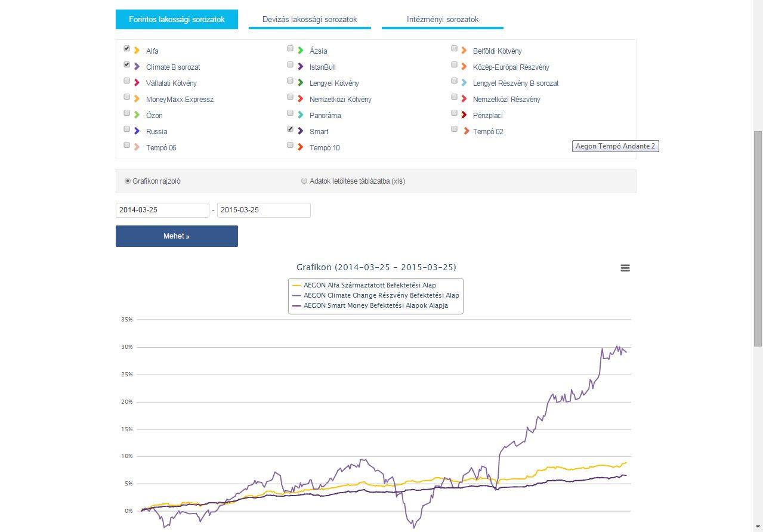Click the dark red arrow beside Pénzpiaci
The image size is (763, 532).
[464, 115]
